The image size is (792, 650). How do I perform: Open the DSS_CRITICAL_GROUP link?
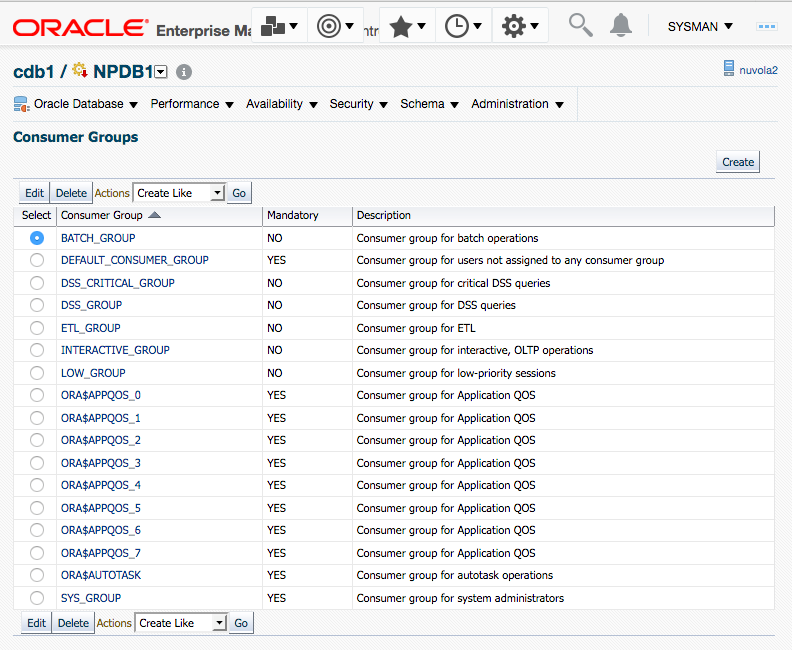(118, 283)
